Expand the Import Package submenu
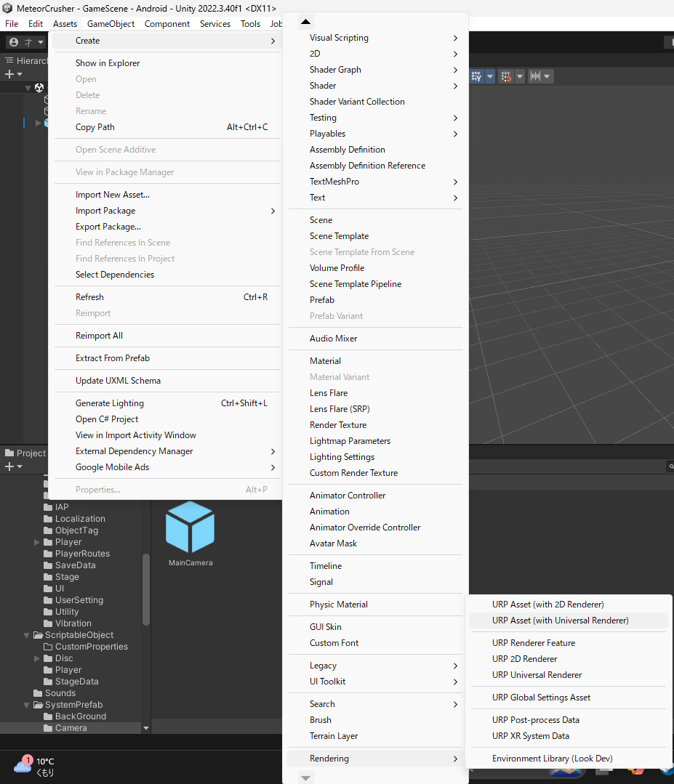The image size is (674, 784). (x=167, y=211)
